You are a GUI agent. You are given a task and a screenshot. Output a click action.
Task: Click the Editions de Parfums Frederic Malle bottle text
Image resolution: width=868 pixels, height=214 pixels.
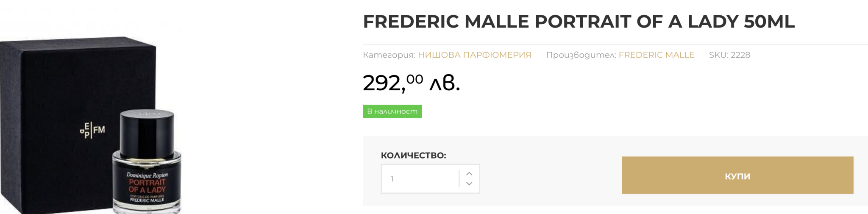[147, 198]
